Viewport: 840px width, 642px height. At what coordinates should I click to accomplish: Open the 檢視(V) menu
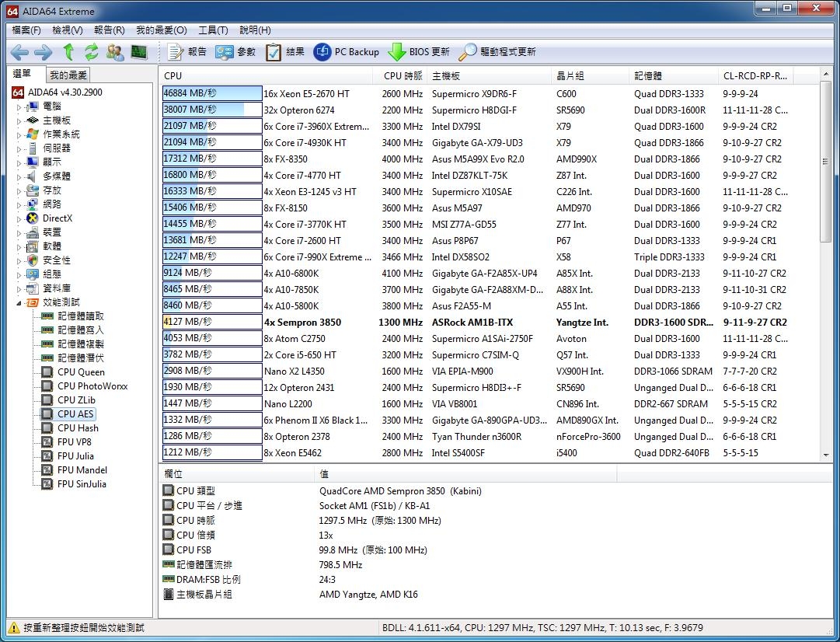coord(68,30)
